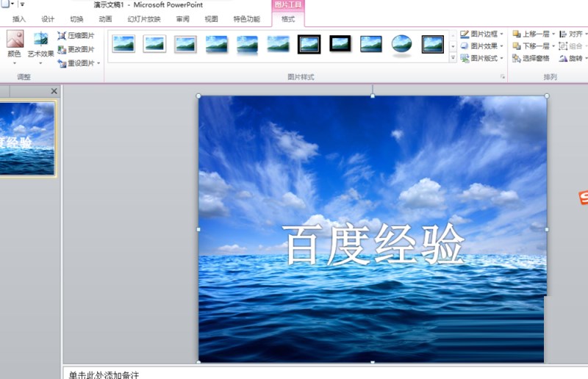Viewport: 588px width, 379px height.
Task: Switch to 视图 View tab
Action: click(211, 19)
